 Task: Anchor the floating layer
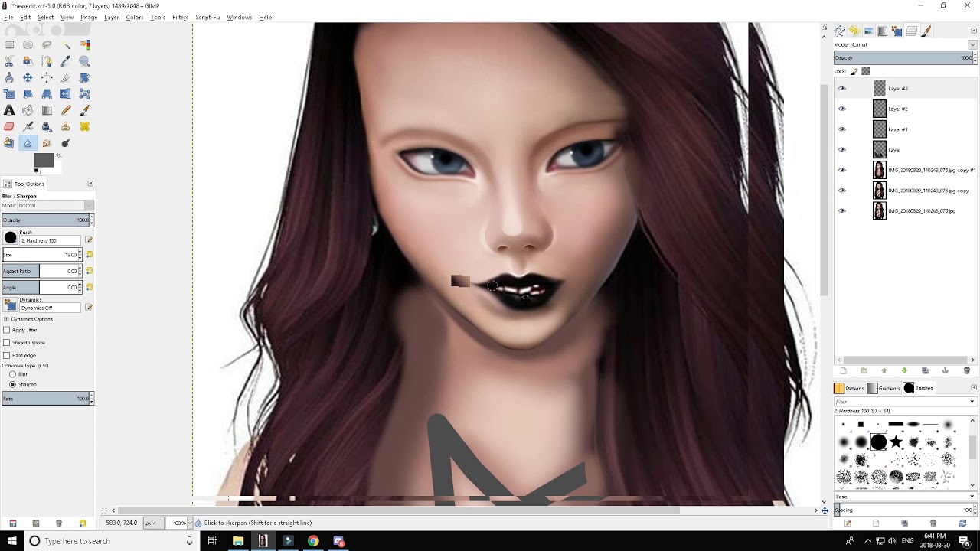click(x=946, y=370)
